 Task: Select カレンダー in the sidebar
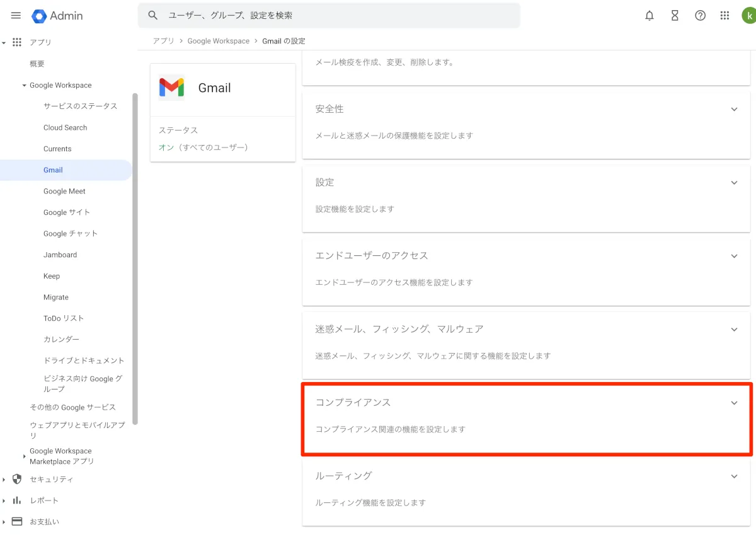tap(61, 339)
